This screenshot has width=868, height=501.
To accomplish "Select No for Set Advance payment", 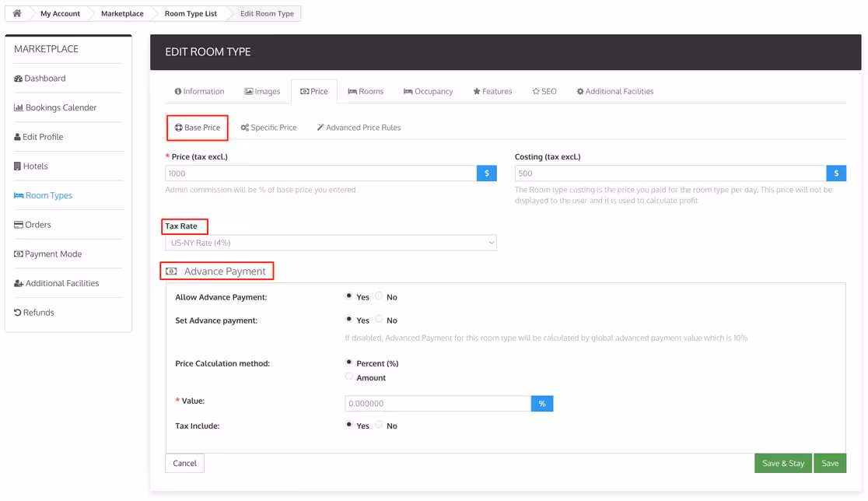I will [379, 320].
